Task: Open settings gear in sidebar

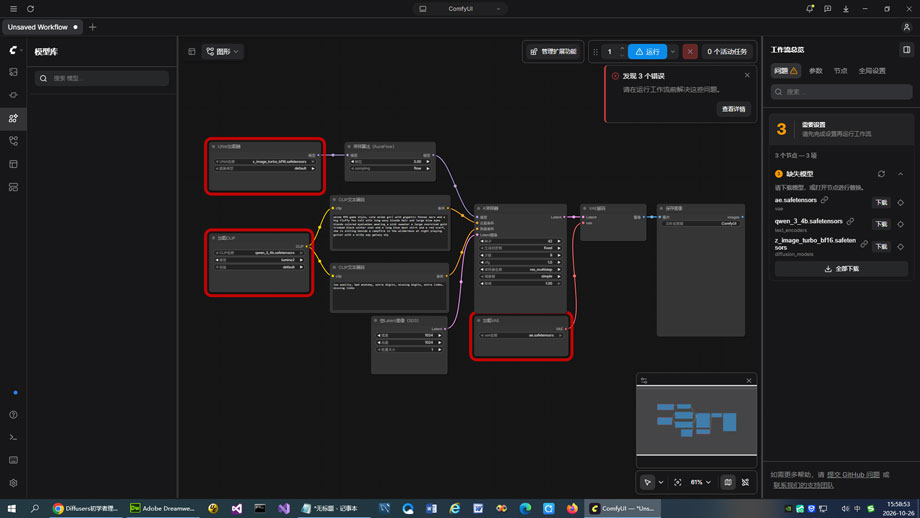Action: point(13,483)
